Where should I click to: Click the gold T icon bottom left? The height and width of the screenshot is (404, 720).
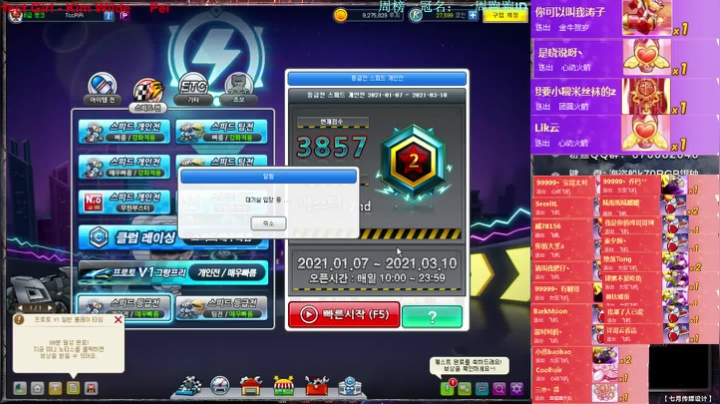pos(56,388)
